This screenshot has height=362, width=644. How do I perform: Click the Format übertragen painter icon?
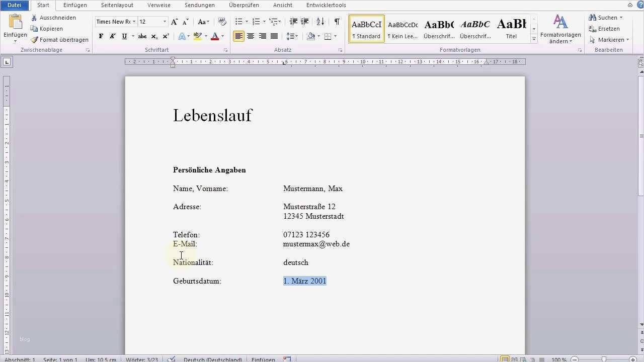tap(34, 39)
